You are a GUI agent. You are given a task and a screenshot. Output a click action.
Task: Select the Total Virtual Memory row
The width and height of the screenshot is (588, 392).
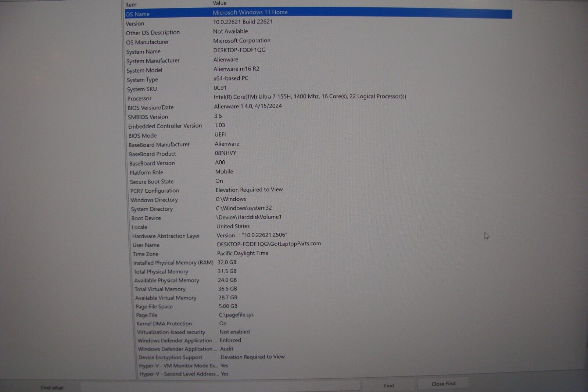pyautogui.click(x=318, y=289)
